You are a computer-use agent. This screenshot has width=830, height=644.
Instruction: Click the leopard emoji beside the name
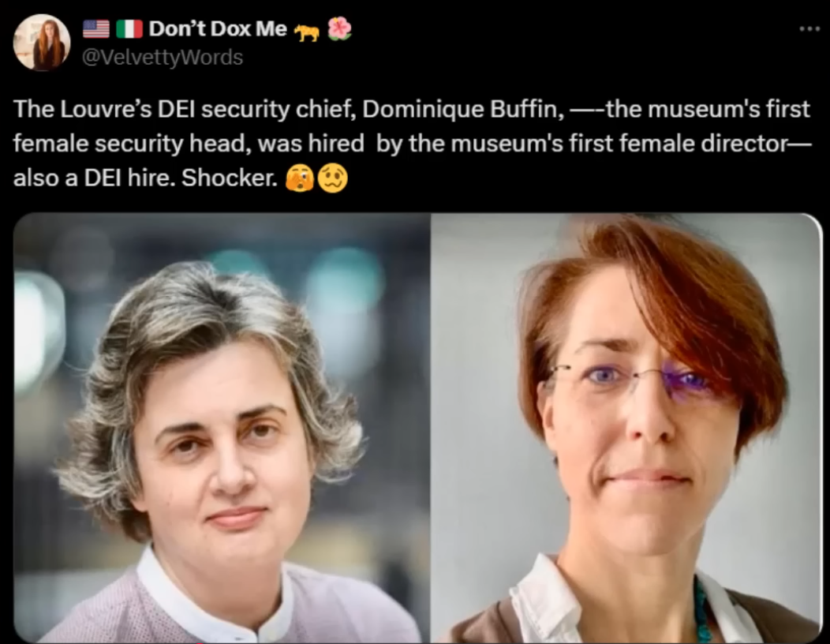[306, 33]
